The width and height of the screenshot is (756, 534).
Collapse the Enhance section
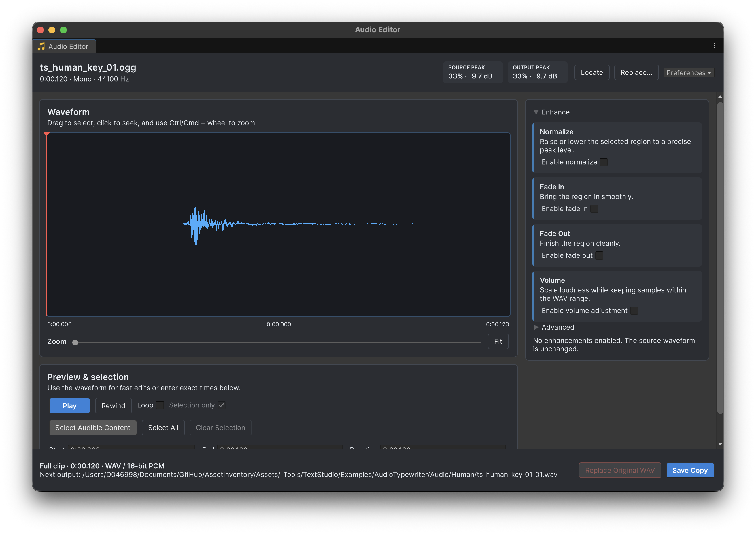click(x=536, y=112)
